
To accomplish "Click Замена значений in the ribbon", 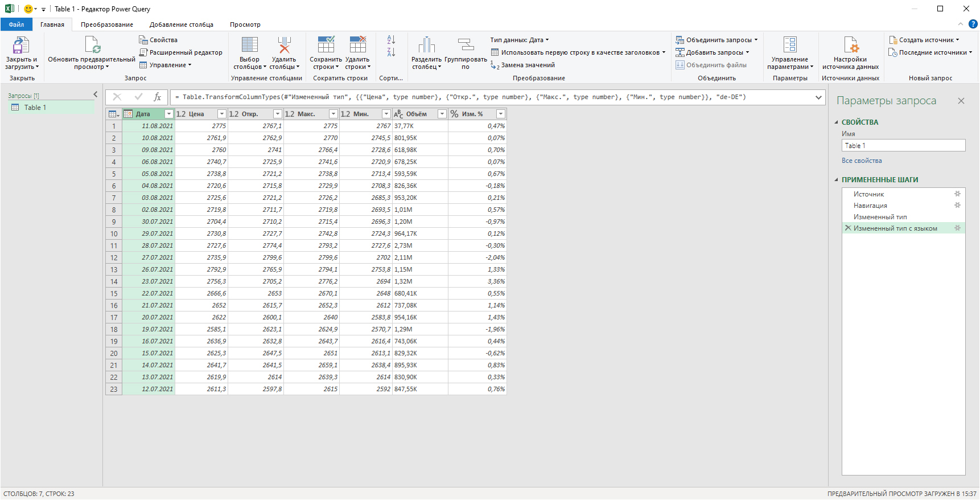I will tap(522, 65).
